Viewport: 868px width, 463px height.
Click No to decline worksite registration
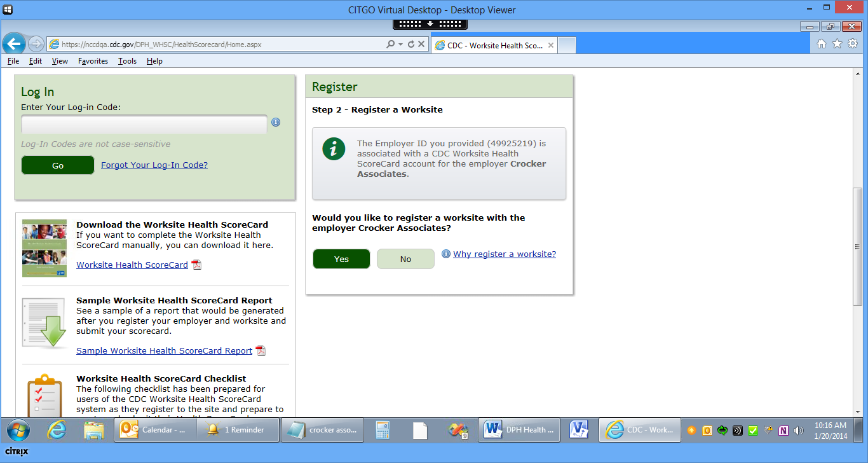tap(405, 259)
